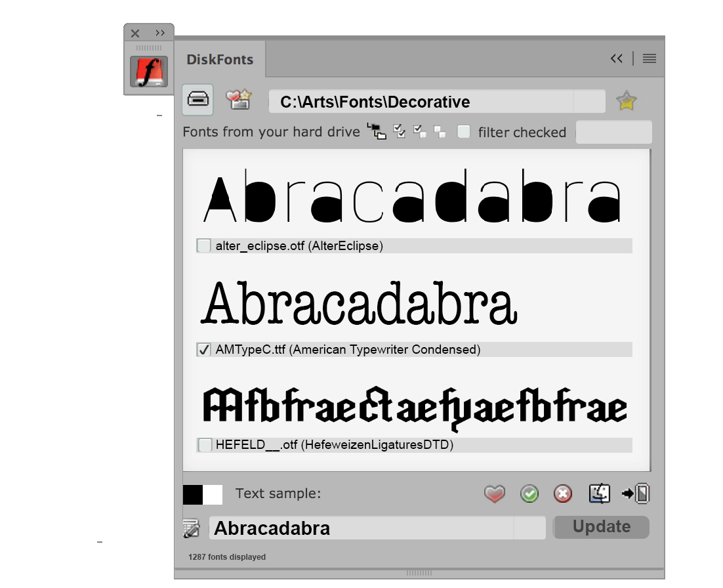This screenshot has height=588, width=723.
Task: Click the folder tree icon beside hard drive label
Action: 377,131
